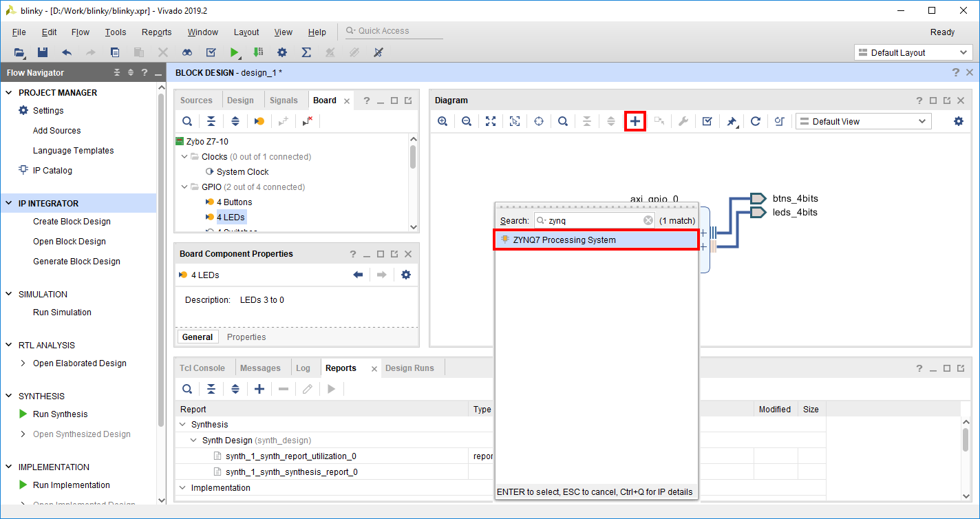Clear the IP search field text

[648, 220]
